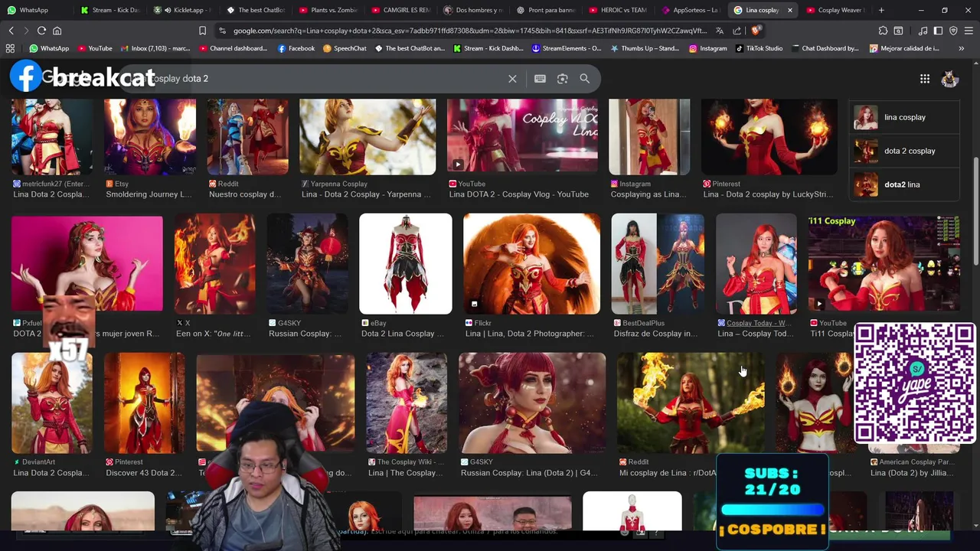The width and height of the screenshot is (980, 551).
Task: Clear the search query with the X
Action: click(512, 79)
